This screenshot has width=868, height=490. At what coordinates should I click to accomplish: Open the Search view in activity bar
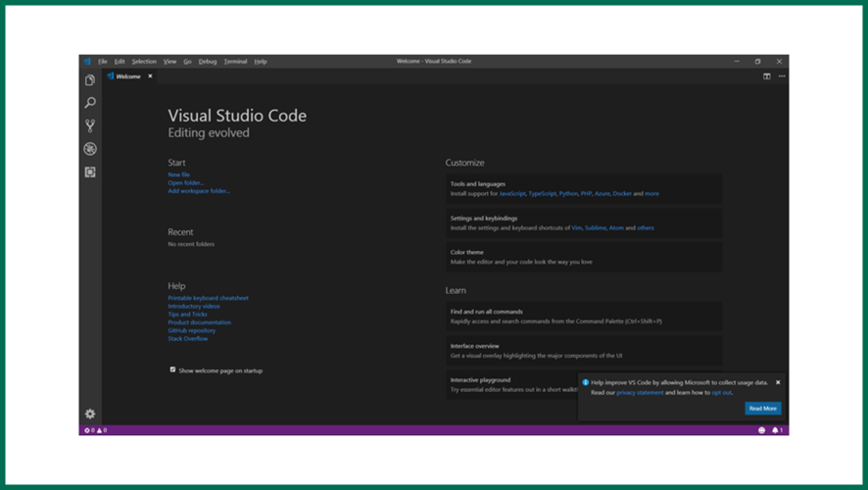tap(90, 103)
